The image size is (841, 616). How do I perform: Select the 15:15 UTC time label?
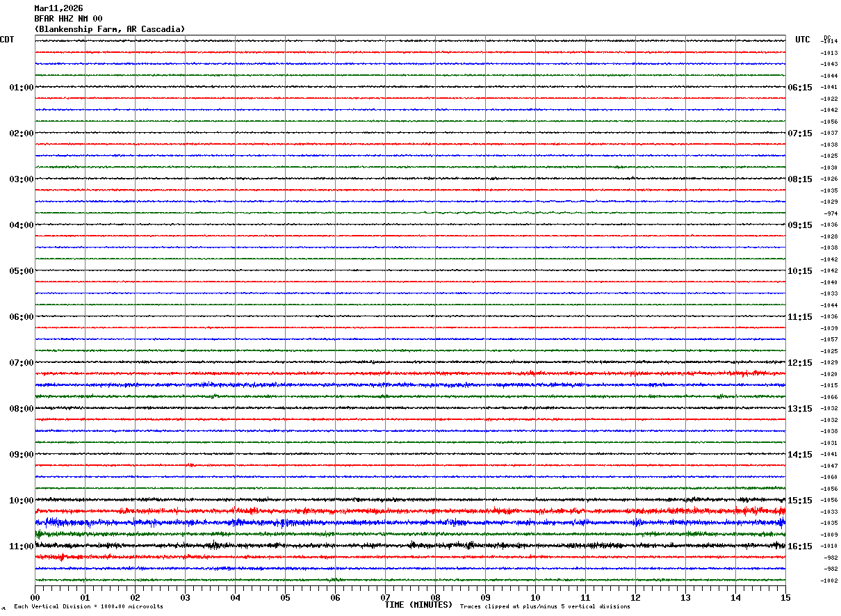800,501
